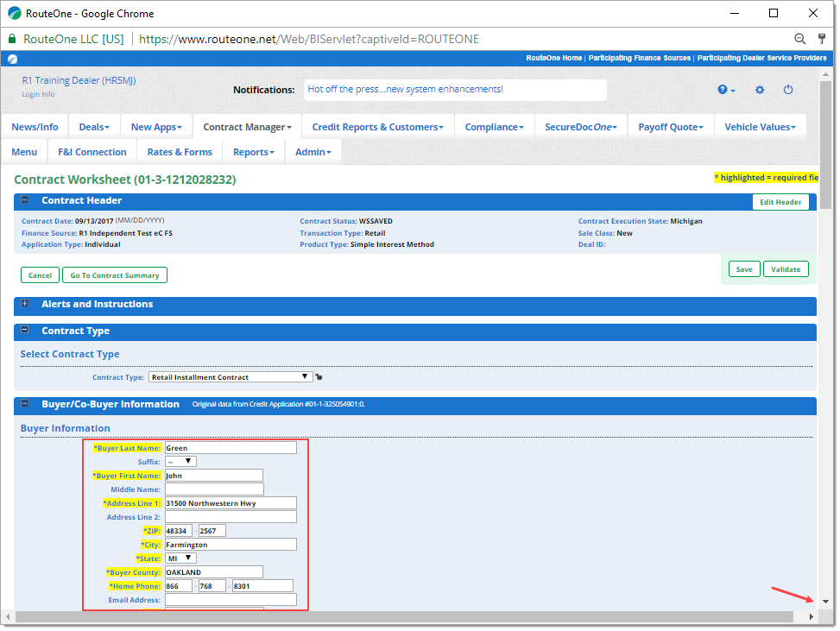
Task: Click the Validate button
Action: [x=786, y=269]
